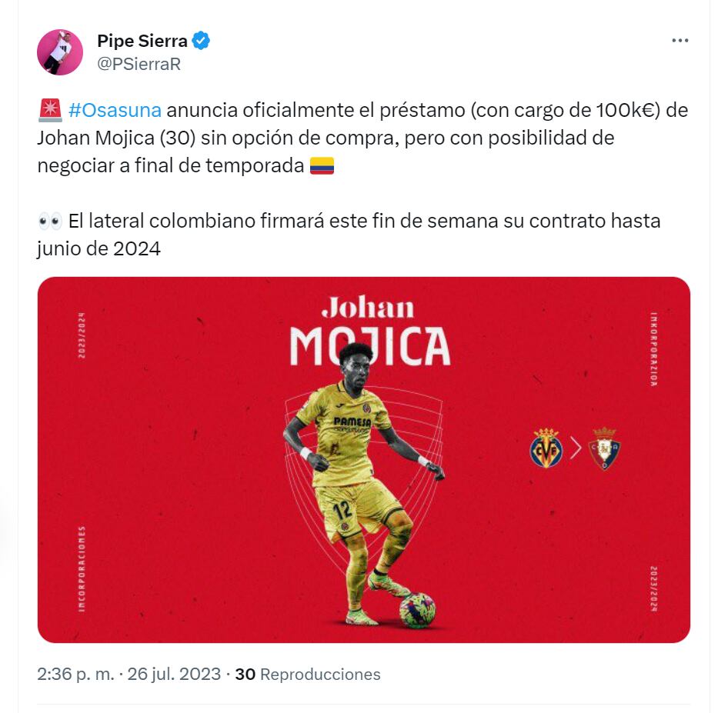Open the @PSierraR handle link
This screenshot has height=713, width=728.
pyautogui.click(x=139, y=64)
